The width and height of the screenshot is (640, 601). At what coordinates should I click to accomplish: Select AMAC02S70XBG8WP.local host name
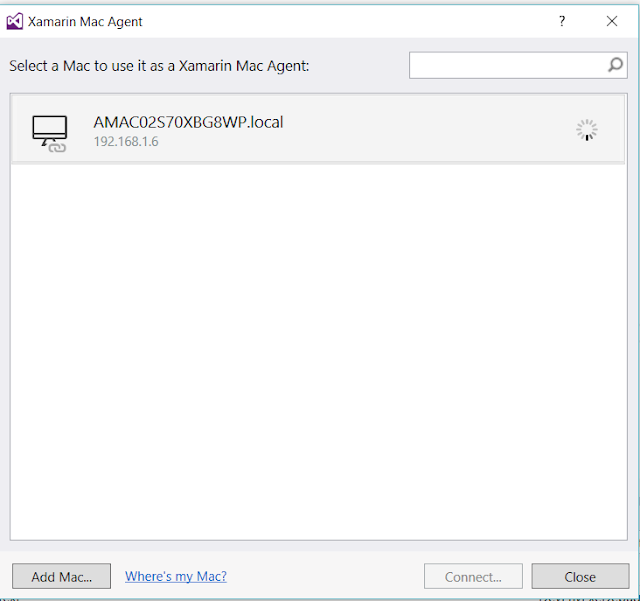(x=188, y=122)
